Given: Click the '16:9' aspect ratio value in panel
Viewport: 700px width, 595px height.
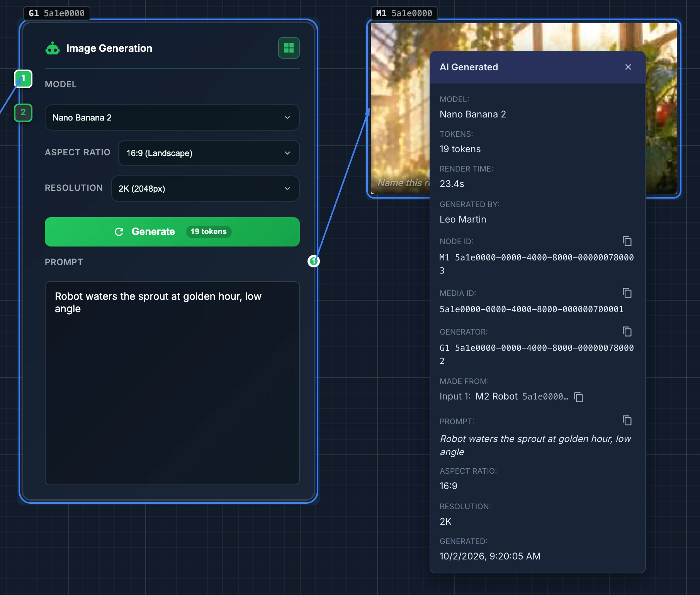Looking at the screenshot, I should click(x=448, y=486).
